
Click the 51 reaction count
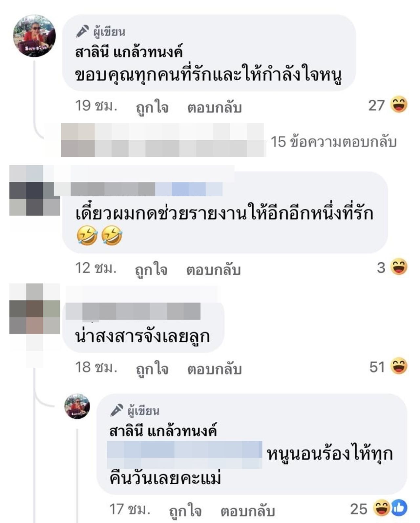377,367
